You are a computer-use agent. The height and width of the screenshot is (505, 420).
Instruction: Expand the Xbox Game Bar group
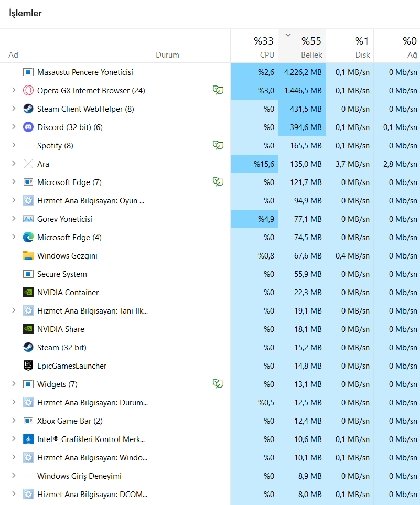[14, 421]
